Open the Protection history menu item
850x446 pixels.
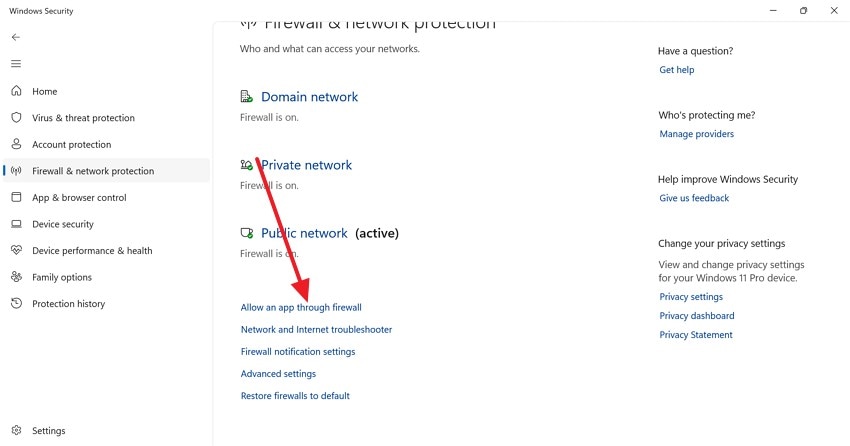point(68,304)
